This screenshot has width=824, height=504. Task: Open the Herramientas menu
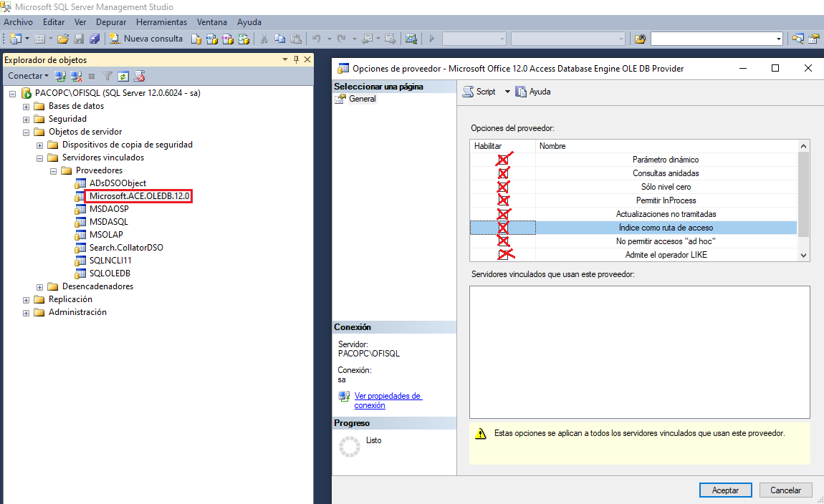[x=161, y=22]
